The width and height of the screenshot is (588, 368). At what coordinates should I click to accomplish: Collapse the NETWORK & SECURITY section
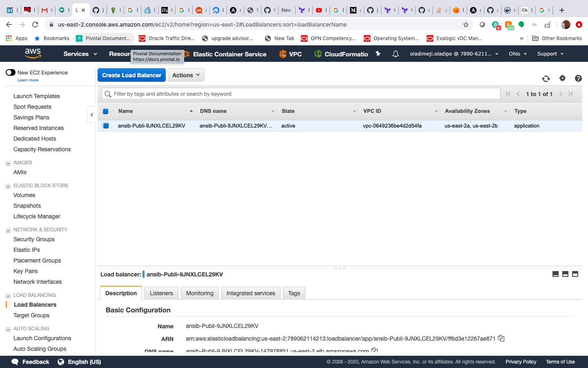(x=8, y=230)
